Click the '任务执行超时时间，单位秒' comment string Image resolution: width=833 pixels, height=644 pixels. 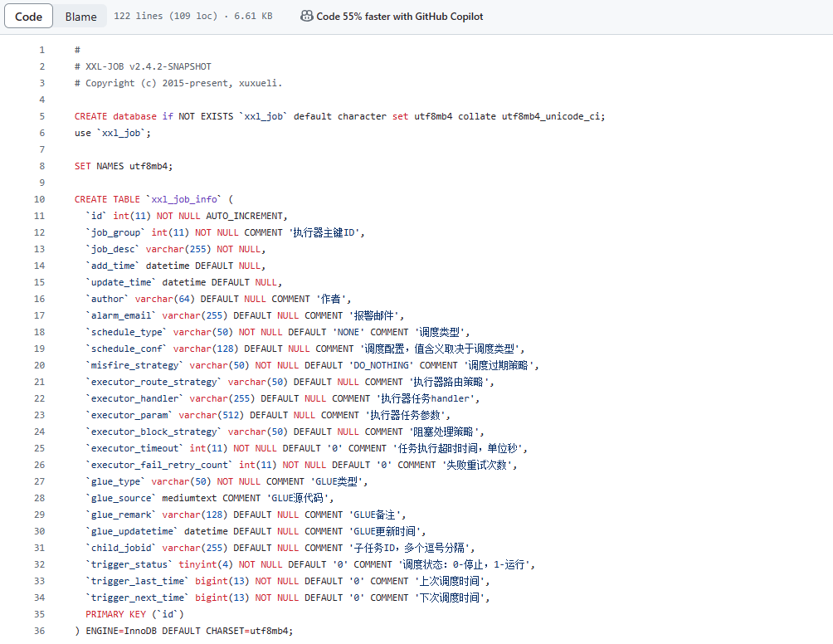pos(458,448)
